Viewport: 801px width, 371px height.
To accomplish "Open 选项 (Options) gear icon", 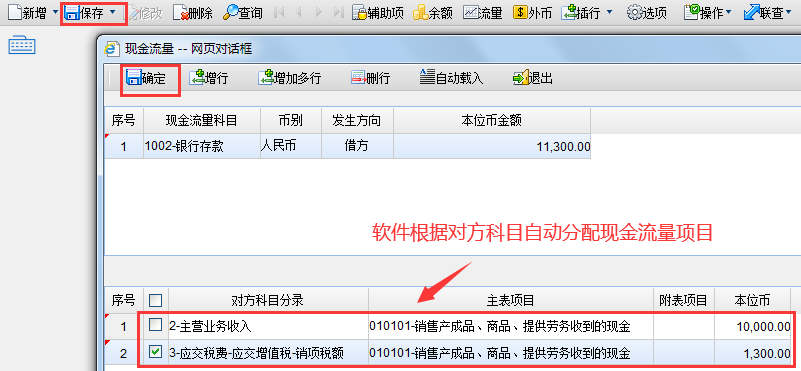I will 634,12.
